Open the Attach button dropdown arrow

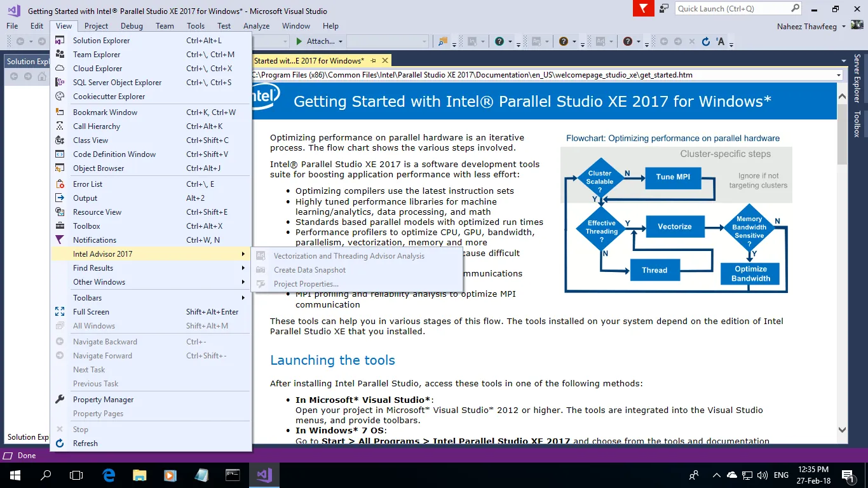pyautogui.click(x=341, y=41)
